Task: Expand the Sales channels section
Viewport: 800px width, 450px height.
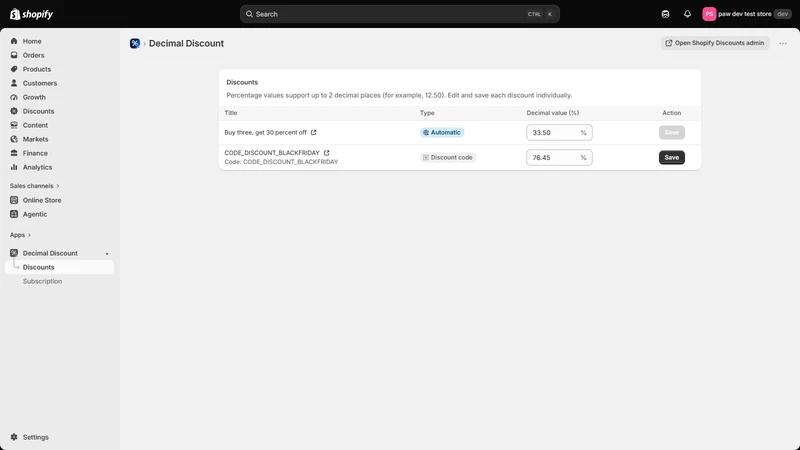Action: click(34, 186)
